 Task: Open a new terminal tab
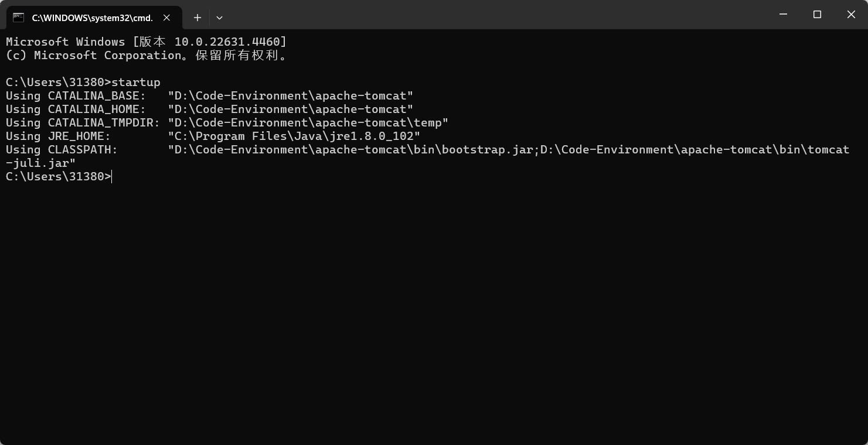198,18
